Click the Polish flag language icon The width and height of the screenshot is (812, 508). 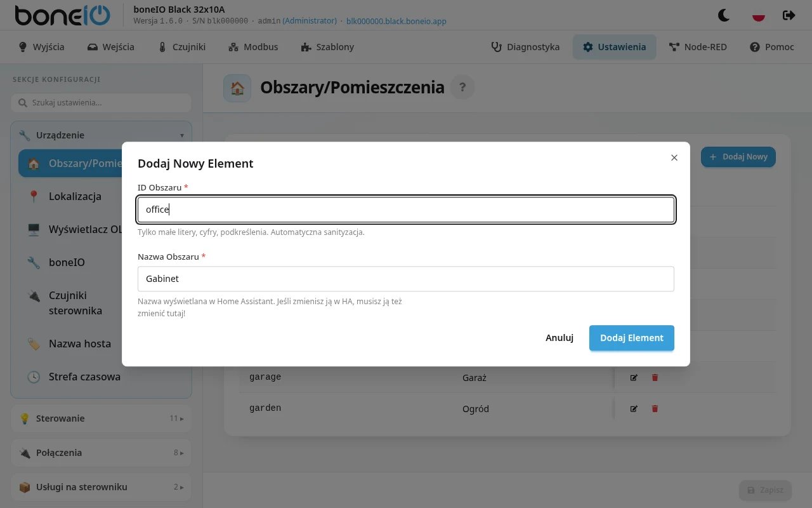[x=758, y=15]
